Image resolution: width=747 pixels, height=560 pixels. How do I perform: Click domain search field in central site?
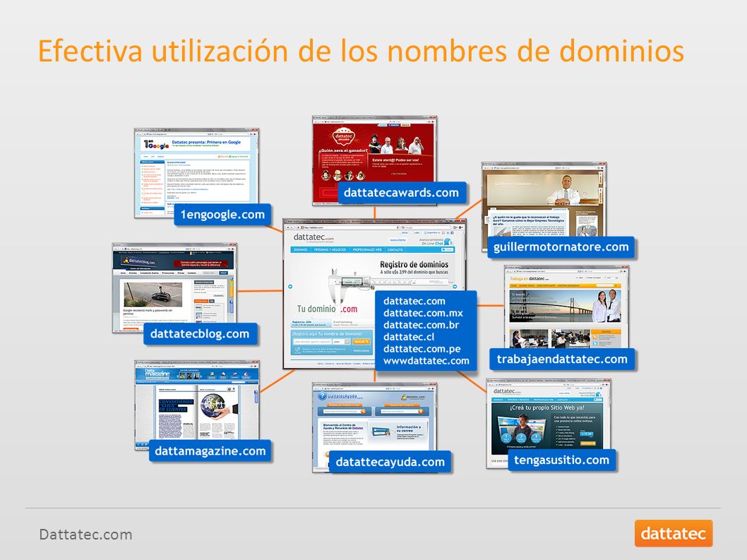coord(313,342)
